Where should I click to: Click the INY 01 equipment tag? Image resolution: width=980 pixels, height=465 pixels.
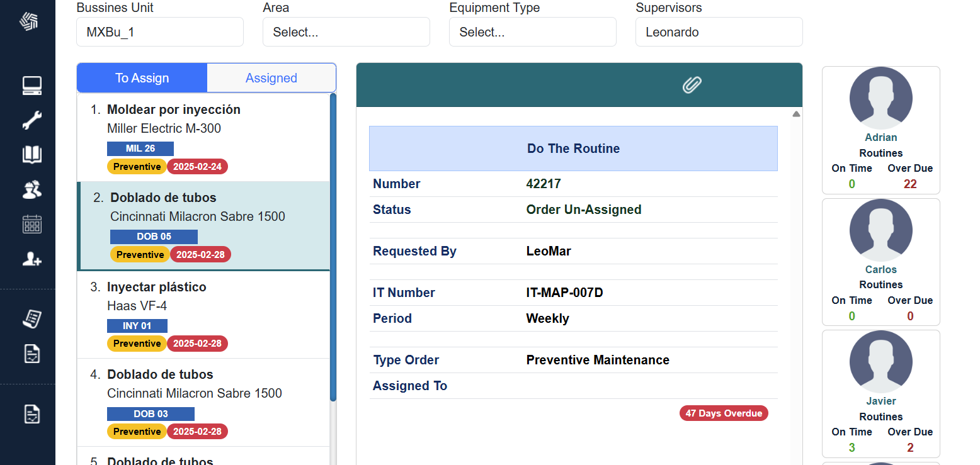tap(137, 326)
